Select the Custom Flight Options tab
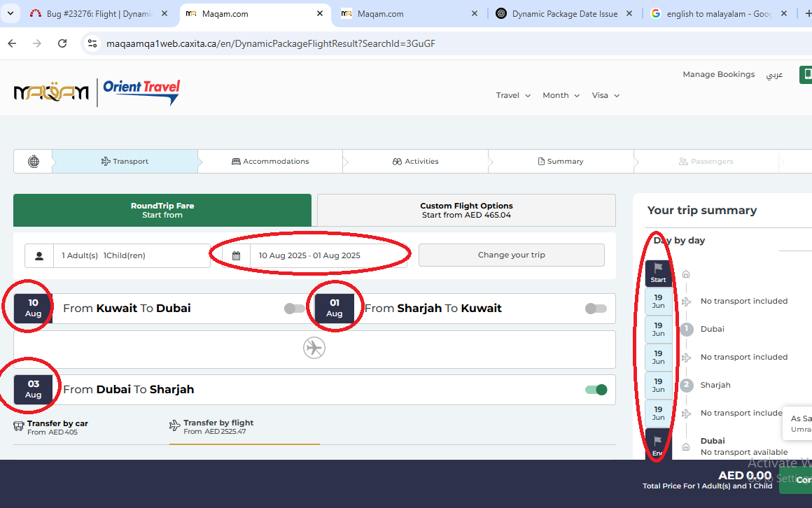The image size is (812, 508). pos(466,210)
